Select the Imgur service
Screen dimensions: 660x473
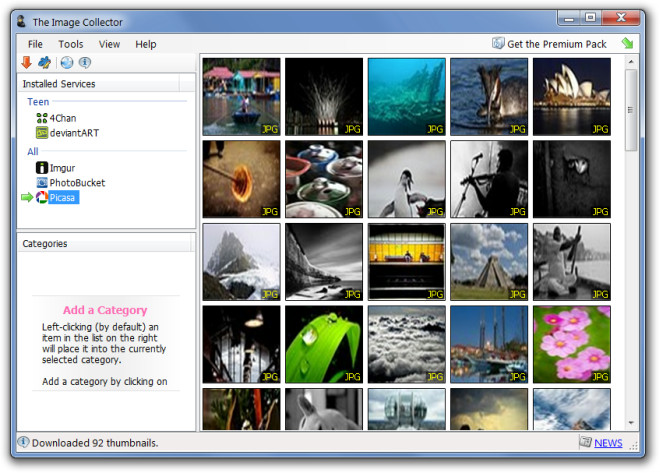click(x=62, y=168)
